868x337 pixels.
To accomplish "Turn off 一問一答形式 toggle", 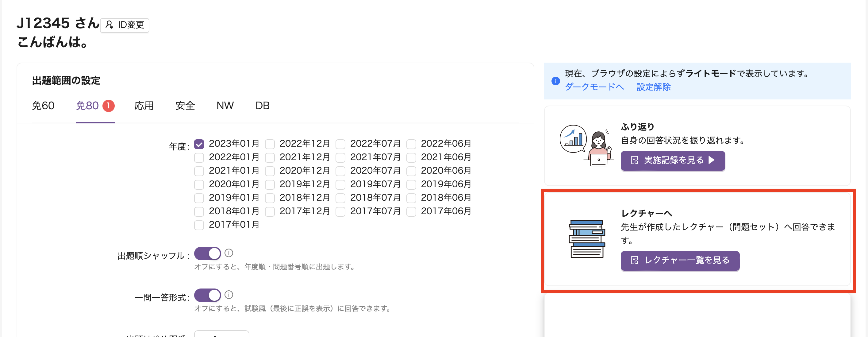I will 207,295.
